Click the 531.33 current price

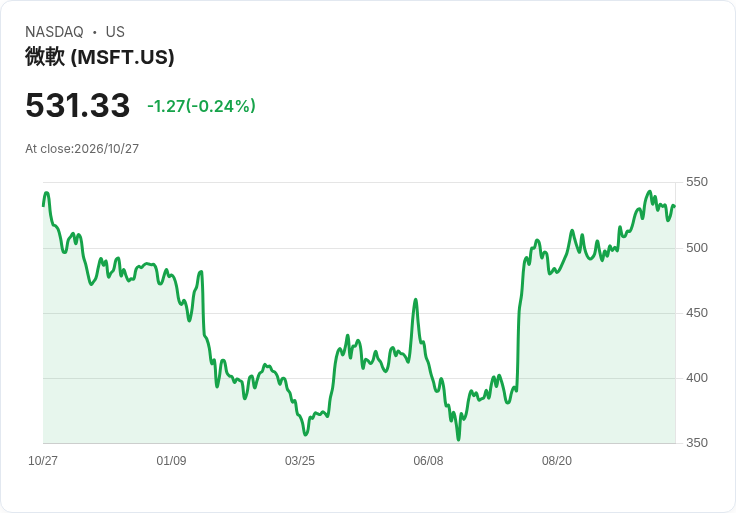coord(77,105)
